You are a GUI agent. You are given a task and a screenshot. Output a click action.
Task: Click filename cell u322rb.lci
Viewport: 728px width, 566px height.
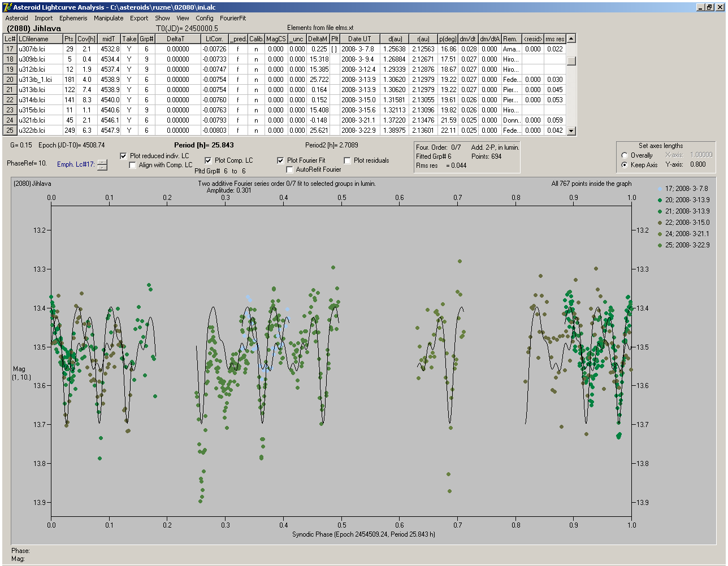(40, 130)
